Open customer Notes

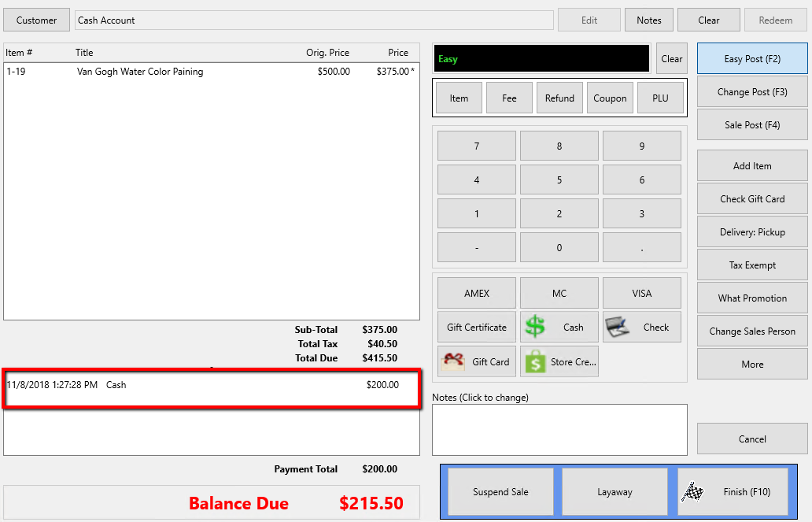[649, 20]
